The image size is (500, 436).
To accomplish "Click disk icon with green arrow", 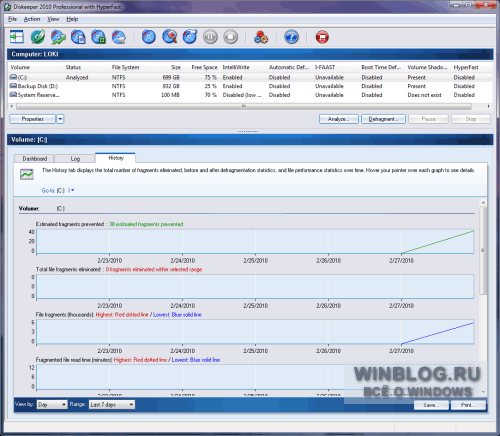I will click(x=58, y=37).
